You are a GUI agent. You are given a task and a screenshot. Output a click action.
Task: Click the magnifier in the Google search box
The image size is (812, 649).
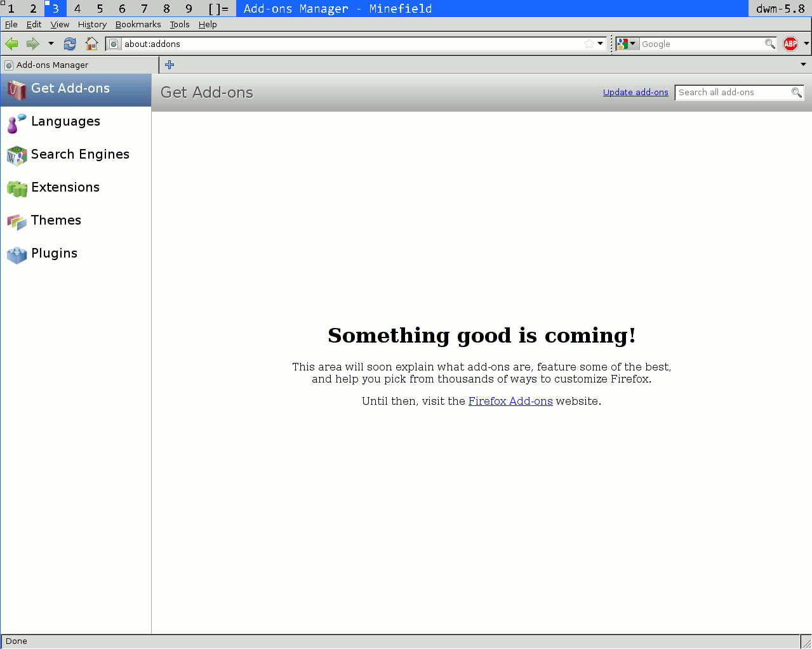point(770,44)
